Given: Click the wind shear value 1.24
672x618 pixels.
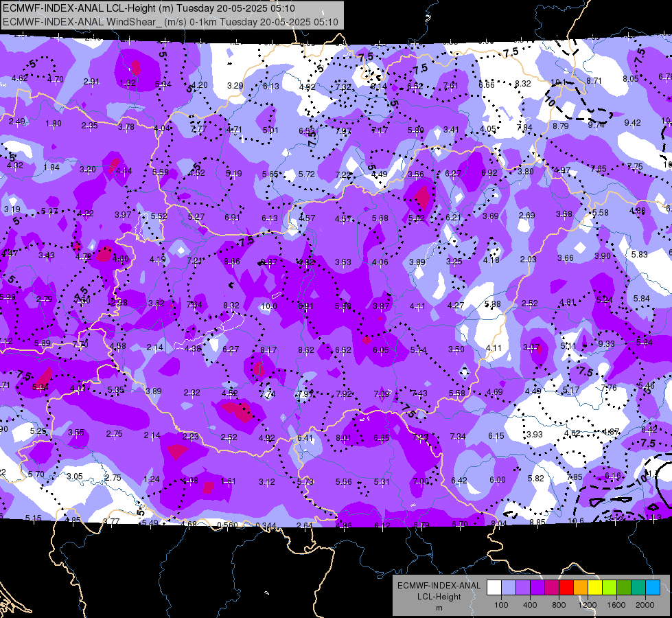Looking at the screenshot, I should pyautogui.click(x=152, y=479).
